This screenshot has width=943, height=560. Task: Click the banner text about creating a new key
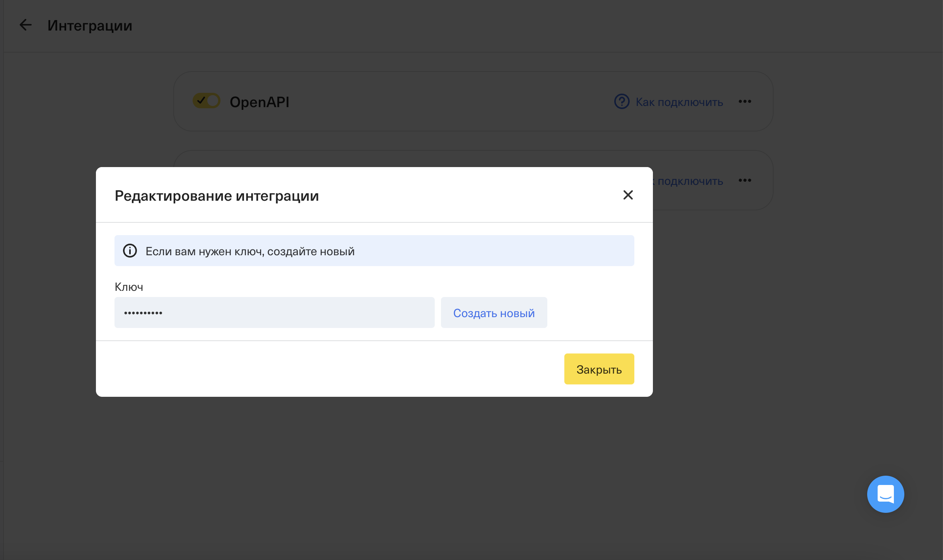click(x=250, y=251)
